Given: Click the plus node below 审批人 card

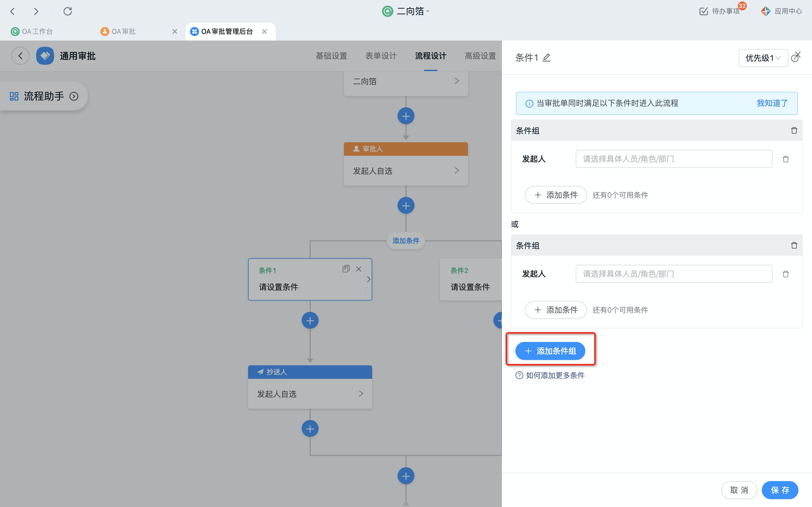Looking at the screenshot, I should tap(406, 206).
